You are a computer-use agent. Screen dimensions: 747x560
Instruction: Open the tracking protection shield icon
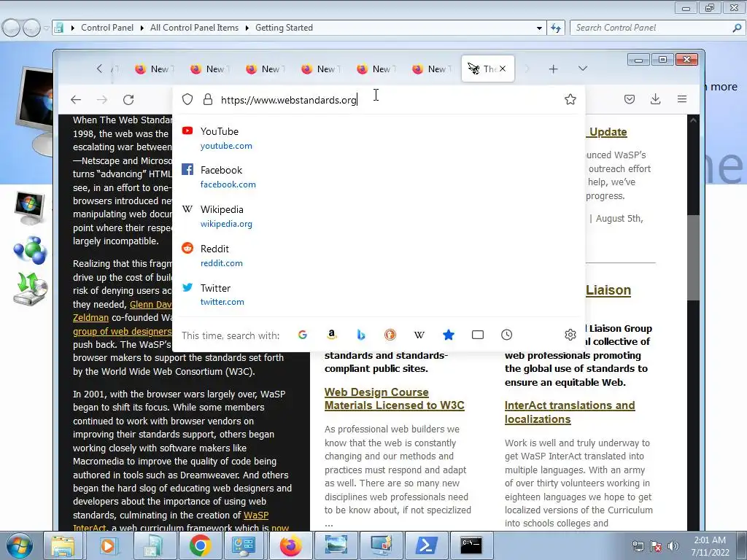187,99
